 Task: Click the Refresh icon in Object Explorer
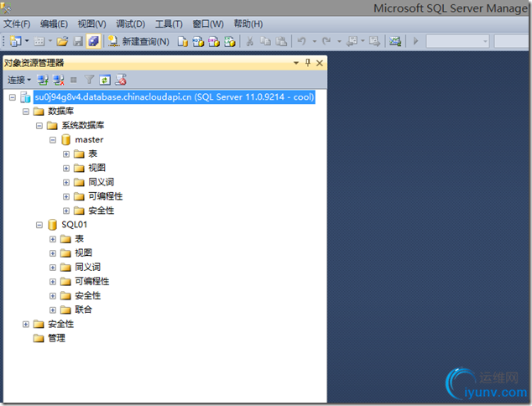tap(105, 80)
